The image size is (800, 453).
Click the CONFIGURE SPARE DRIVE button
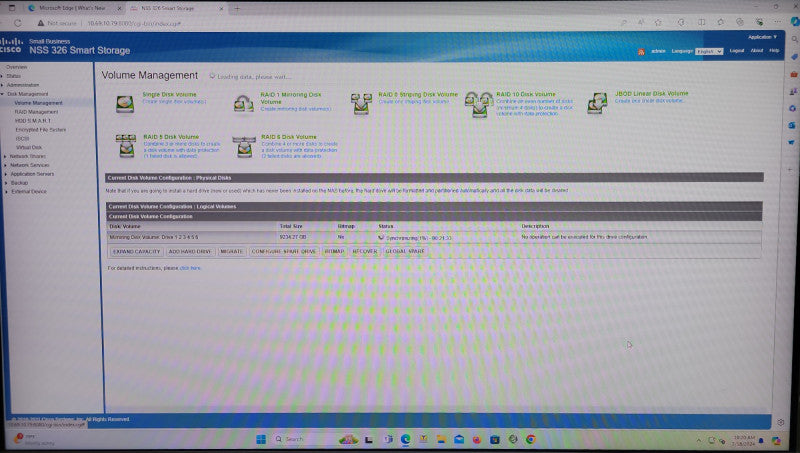point(284,251)
